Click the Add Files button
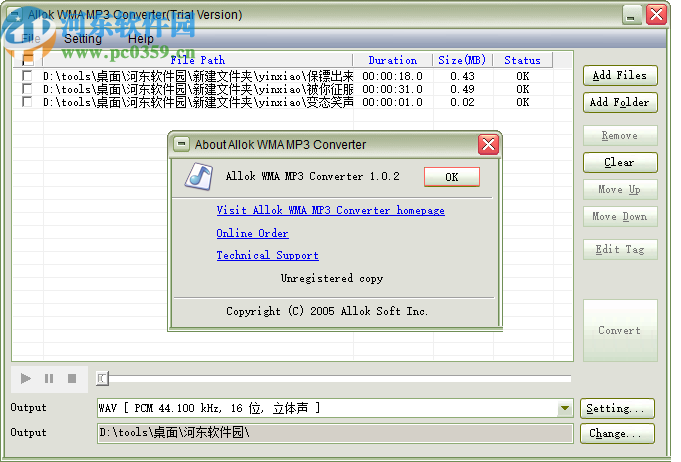 tap(620, 76)
